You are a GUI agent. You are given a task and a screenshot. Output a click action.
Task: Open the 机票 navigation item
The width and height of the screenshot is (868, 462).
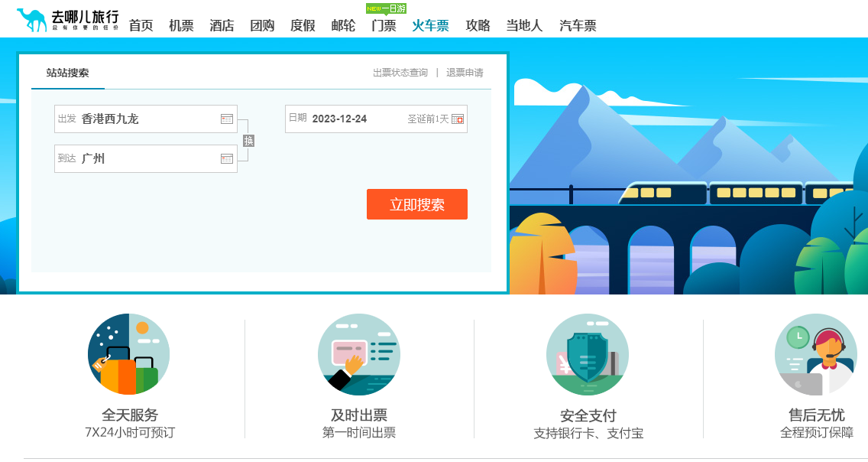pyautogui.click(x=182, y=25)
